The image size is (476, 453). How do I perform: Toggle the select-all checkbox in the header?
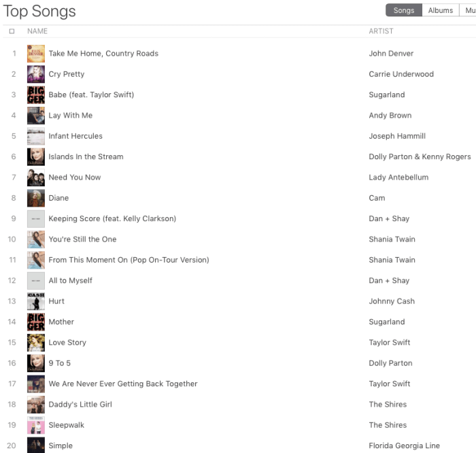point(12,31)
